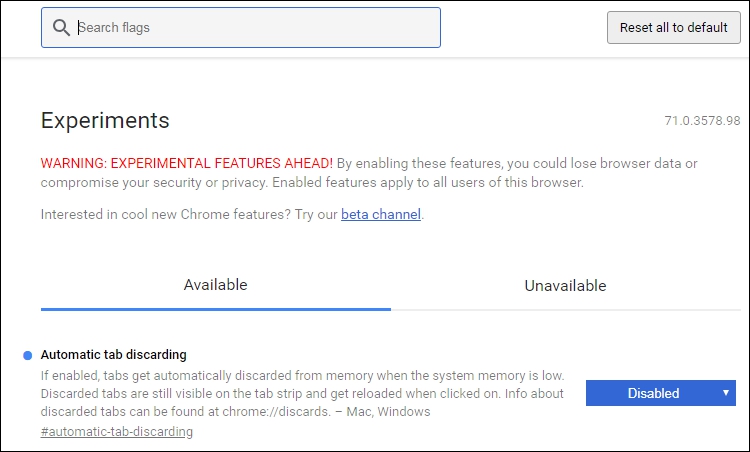This screenshot has width=750, height=452.
Task: Click the blue active indicator under Available
Action: (x=216, y=309)
